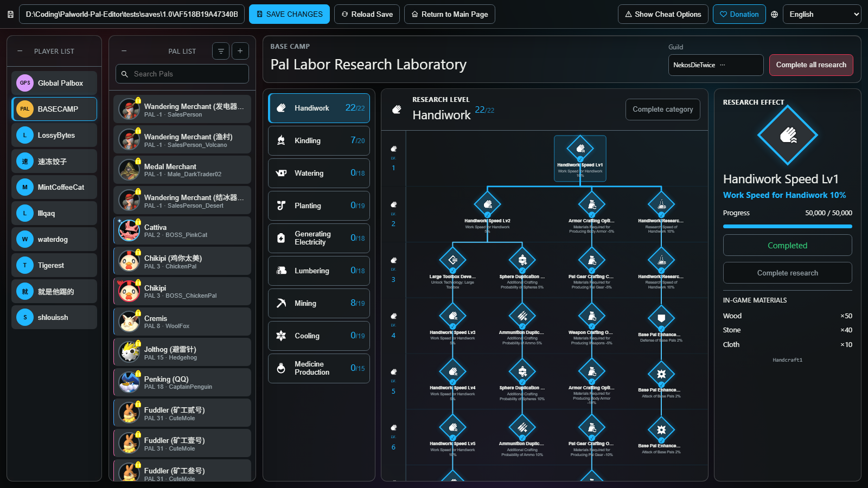Click the Medal Merchant portrait
Image resolution: width=868 pixels, height=488 pixels.
[x=129, y=170]
